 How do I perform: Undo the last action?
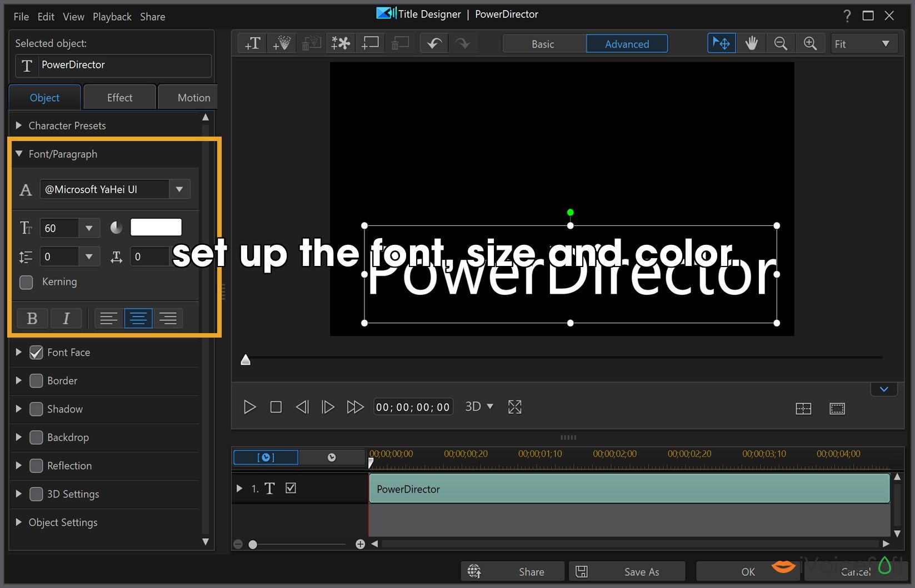coord(434,43)
